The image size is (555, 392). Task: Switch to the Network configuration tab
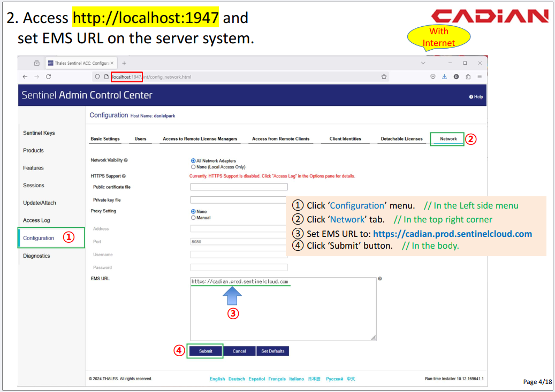coord(448,139)
